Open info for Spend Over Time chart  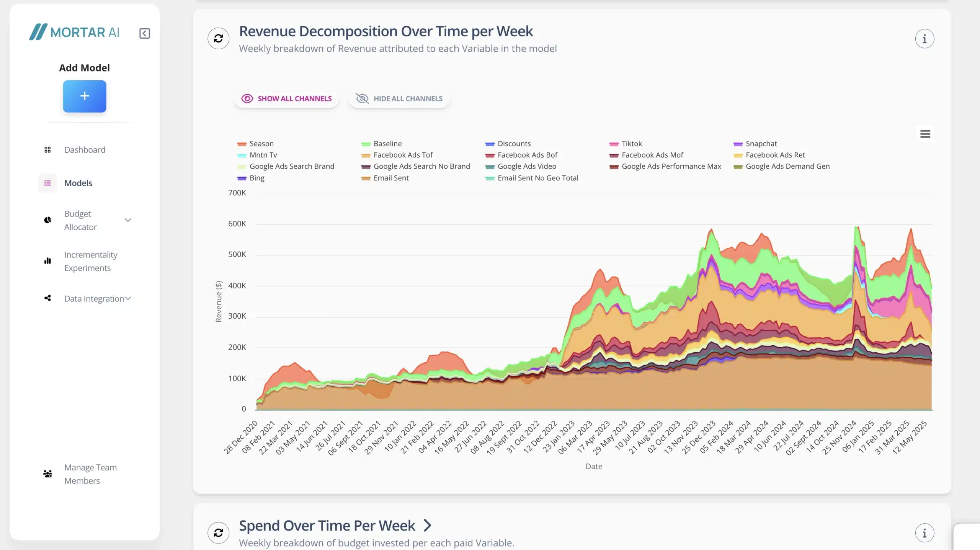pyautogui.click(x=924, y=533)
